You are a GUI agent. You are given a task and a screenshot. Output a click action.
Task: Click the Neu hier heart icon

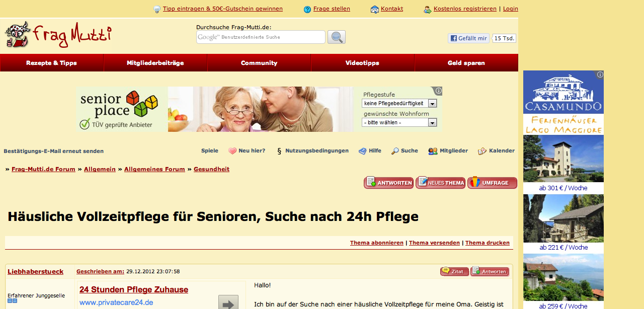pyautogui.click(x=232, y=151)
